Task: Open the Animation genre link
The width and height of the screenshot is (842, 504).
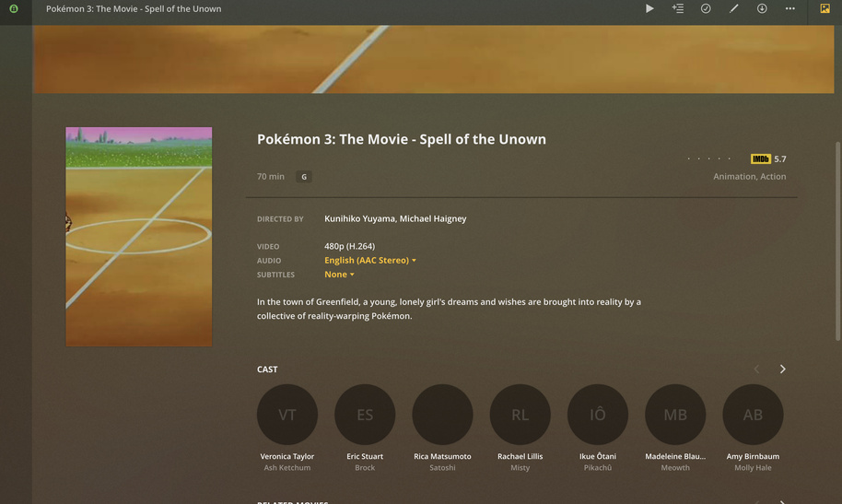Action: point(733,176)
